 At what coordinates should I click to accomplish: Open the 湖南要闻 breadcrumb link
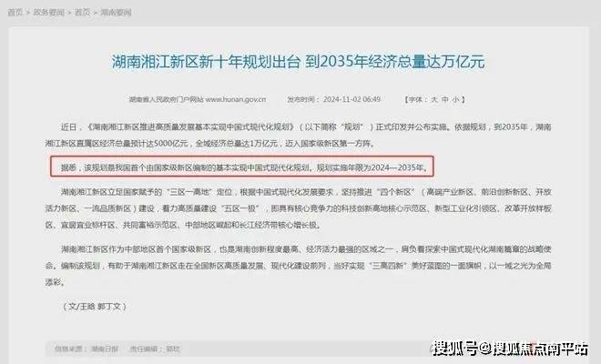(x=116, y=12)
